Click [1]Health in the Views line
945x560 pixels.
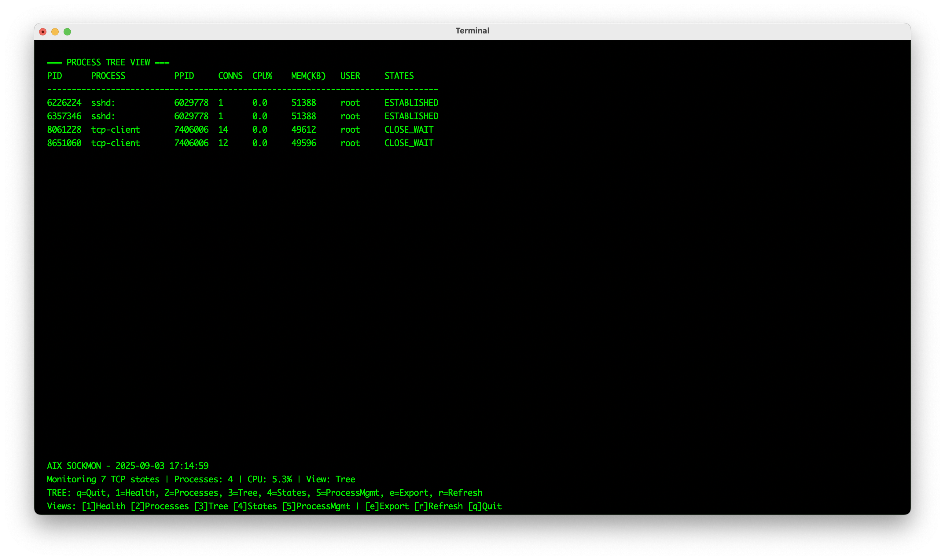(x=103, y=507)
